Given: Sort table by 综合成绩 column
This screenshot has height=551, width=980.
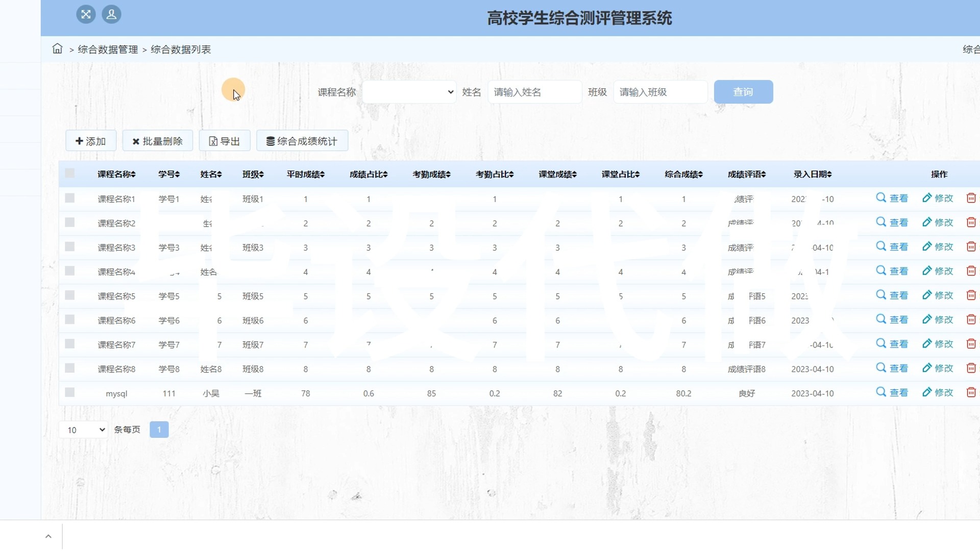Looking at the screenshot, I should (684, 174).
